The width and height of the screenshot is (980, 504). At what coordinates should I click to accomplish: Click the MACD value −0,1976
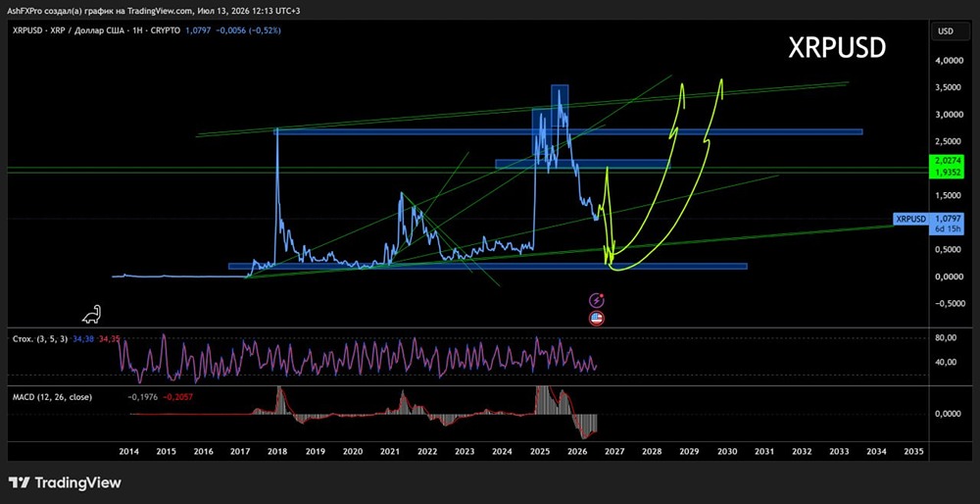point(142,396)
